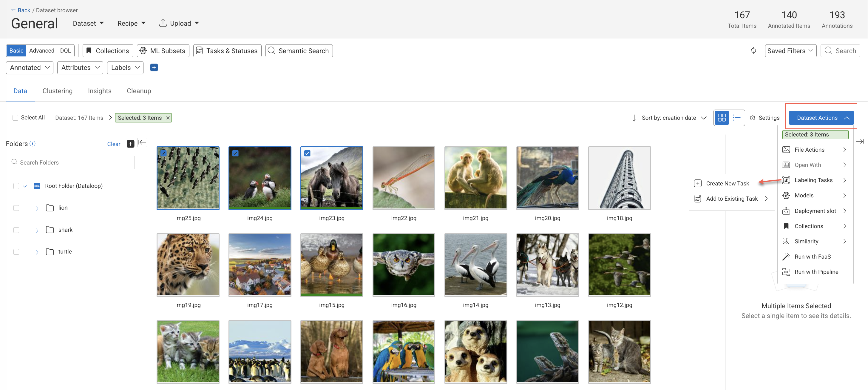Screen dimensions: 868x390
Task: Collapse the Root Folder chevron
Action: click(24, 186)
